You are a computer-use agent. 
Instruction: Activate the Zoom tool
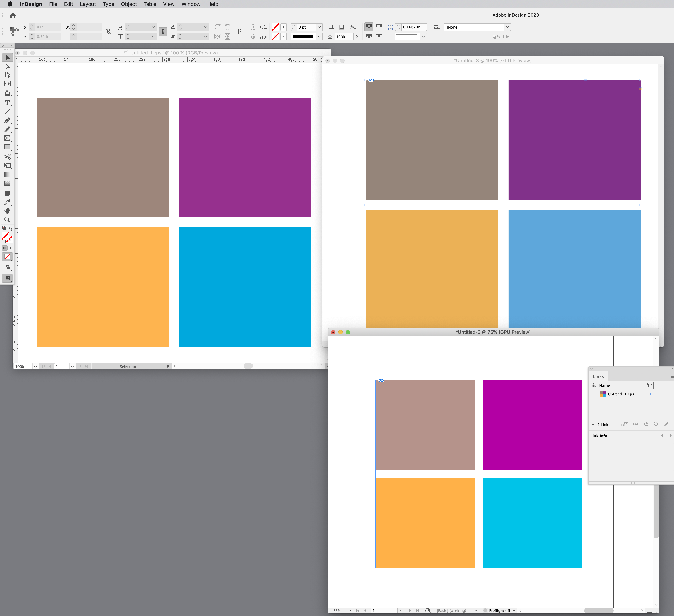[x=7, y=220]
